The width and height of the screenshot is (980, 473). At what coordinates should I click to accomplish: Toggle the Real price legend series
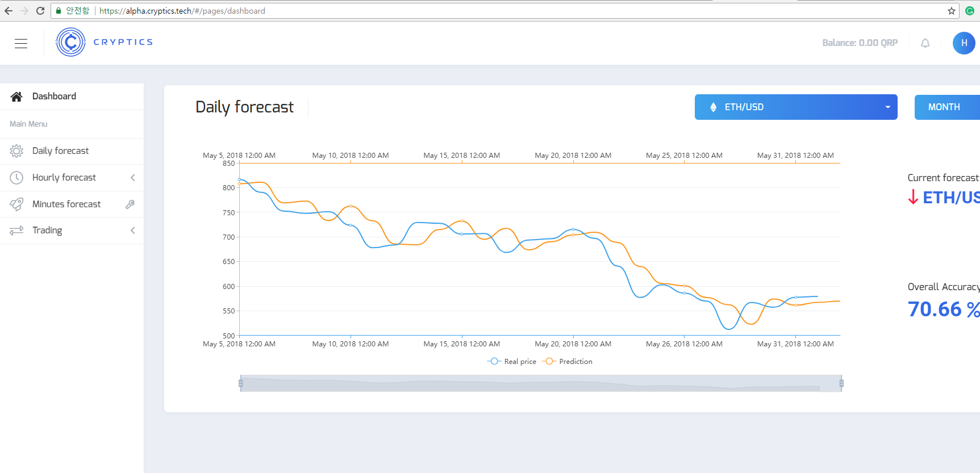click(512, 362)
